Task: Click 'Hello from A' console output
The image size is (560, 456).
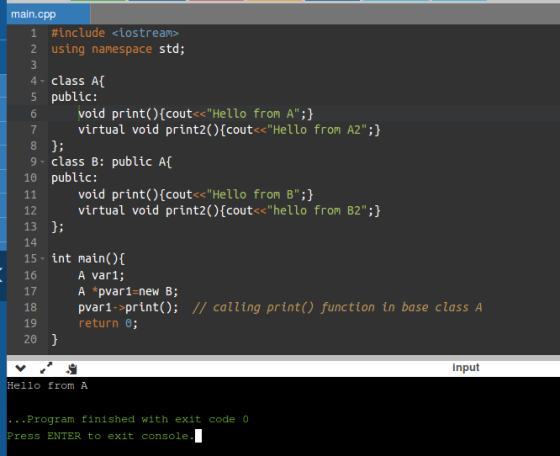Action: [x=47, y=386]
